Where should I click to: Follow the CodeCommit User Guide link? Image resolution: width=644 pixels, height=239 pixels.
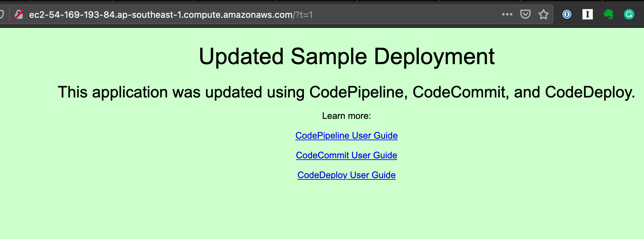point(346,155)
